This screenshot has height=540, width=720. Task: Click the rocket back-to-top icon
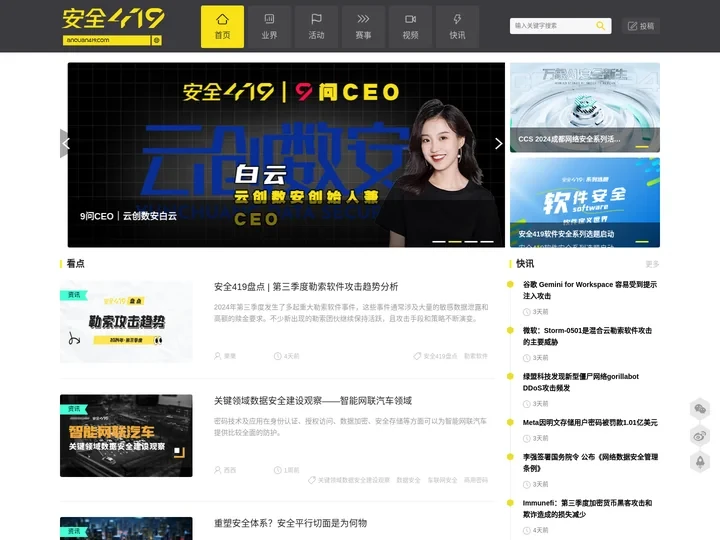click(x=700, y=461)
